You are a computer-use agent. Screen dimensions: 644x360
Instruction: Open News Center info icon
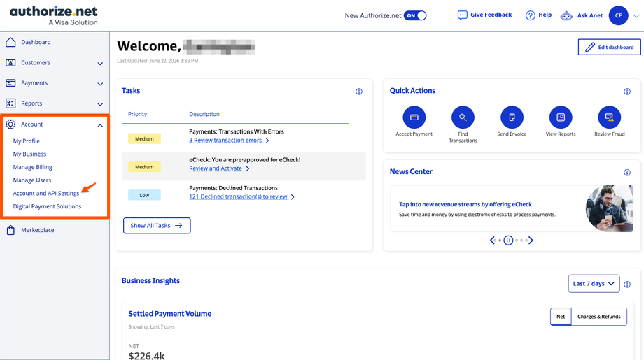click(627, 172)
